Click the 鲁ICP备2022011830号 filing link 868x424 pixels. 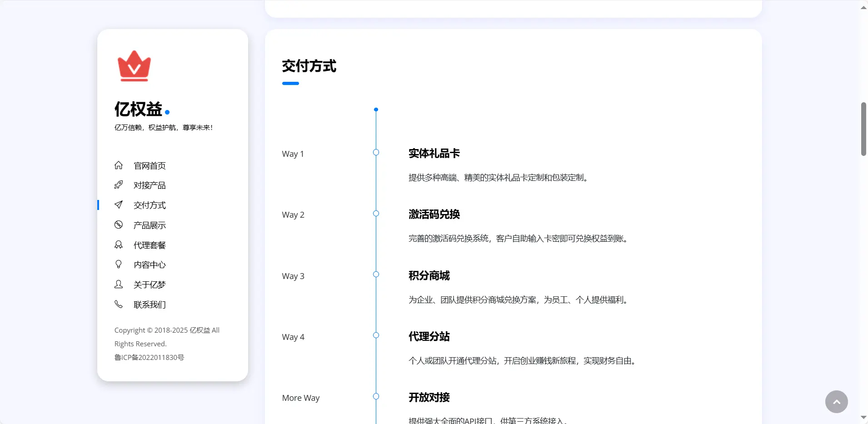pyautogui.click(x=149, y=357)
